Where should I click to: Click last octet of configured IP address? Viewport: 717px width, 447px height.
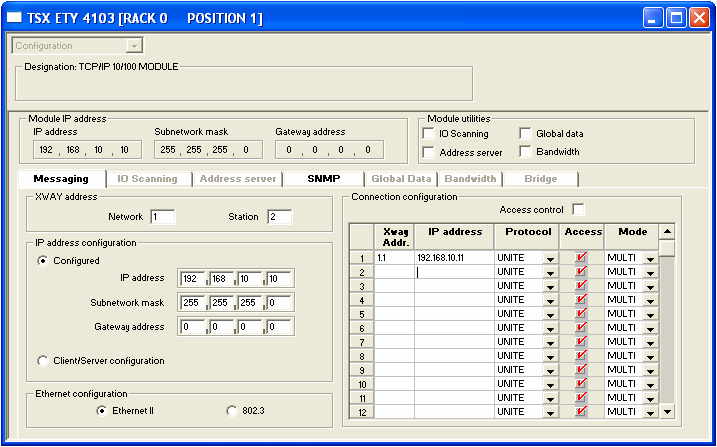point(279,278)
